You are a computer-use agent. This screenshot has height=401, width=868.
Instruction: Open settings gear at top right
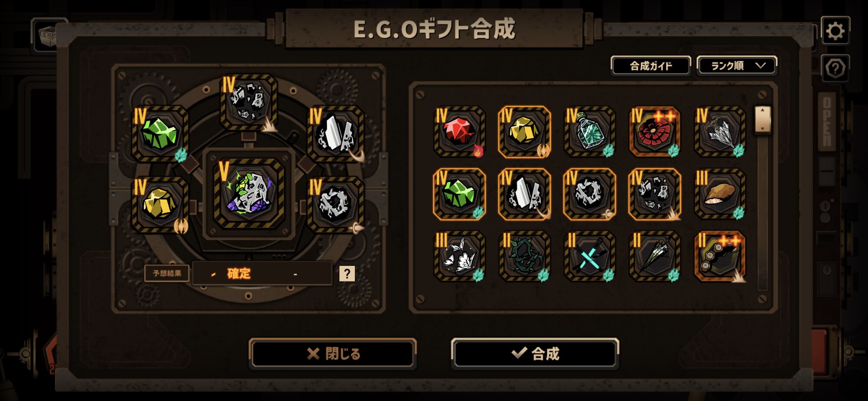[x=835, y=31]
